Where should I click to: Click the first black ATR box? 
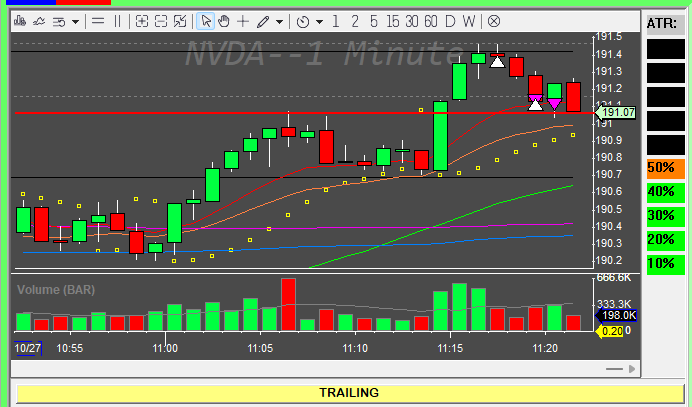666,49
